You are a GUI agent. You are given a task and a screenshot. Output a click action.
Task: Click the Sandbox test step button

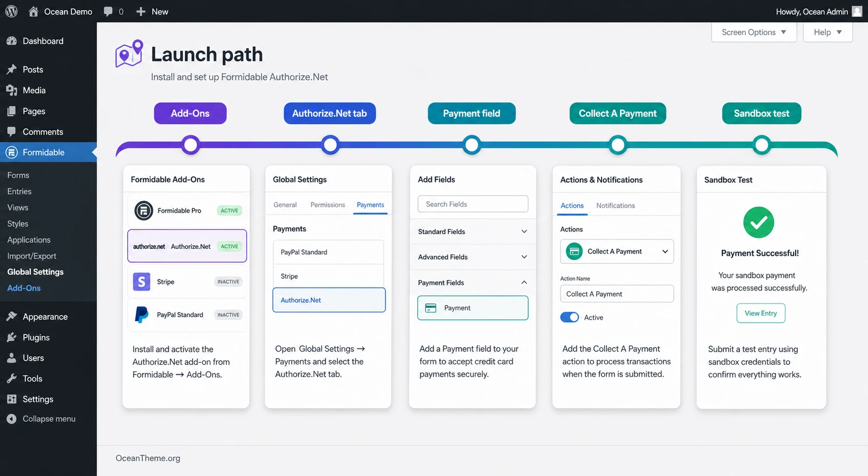(x=761, y=113)
